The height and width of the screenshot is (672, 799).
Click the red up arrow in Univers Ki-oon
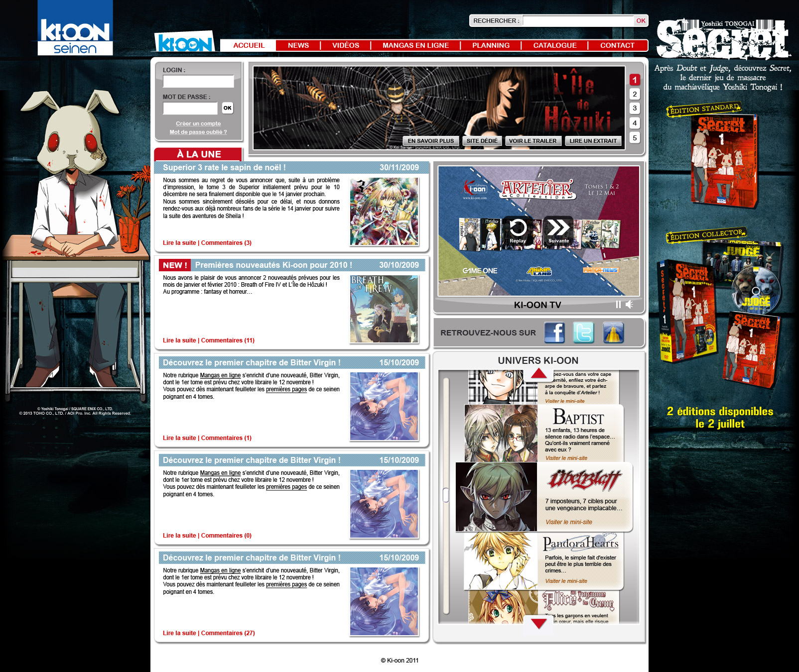point(538,374)
